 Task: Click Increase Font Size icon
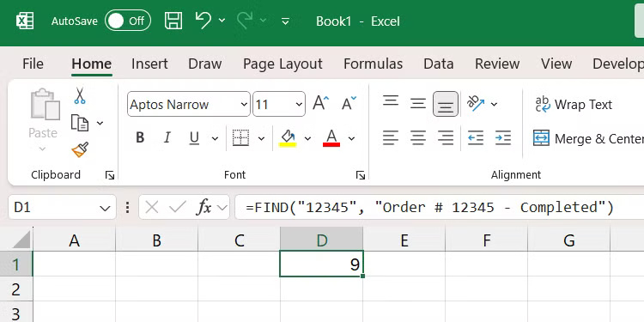coord(321,103)
